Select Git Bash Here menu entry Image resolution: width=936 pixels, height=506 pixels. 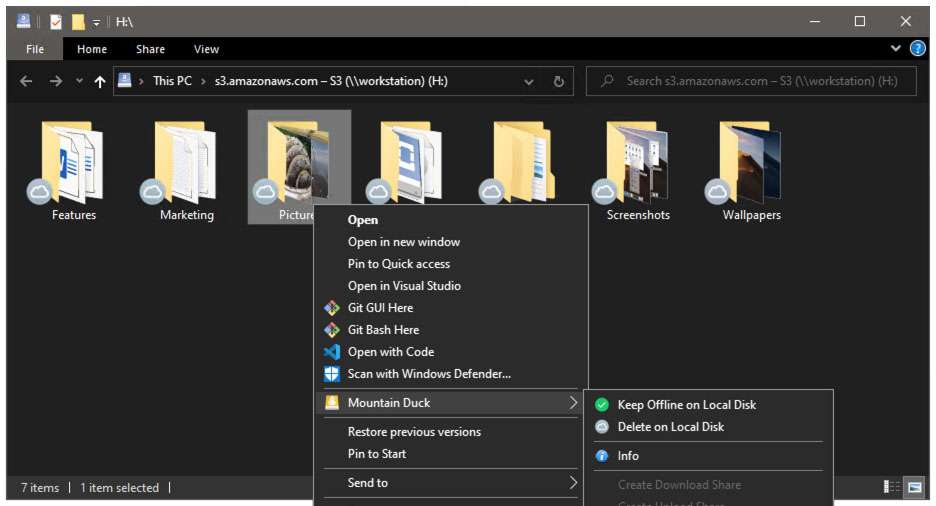(x=383, y=330)
